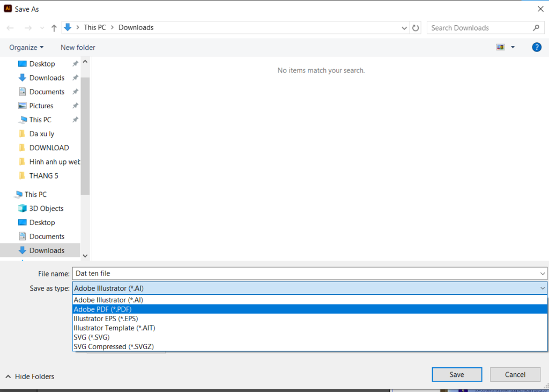549x392 pixels.
Task: Open the Organize menu
Action: (26, 47)
